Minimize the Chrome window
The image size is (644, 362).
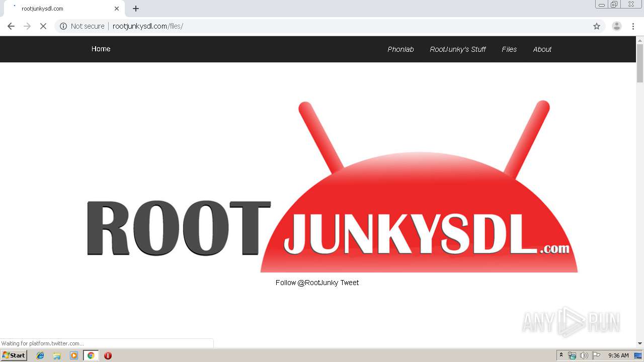pos(602,5)
